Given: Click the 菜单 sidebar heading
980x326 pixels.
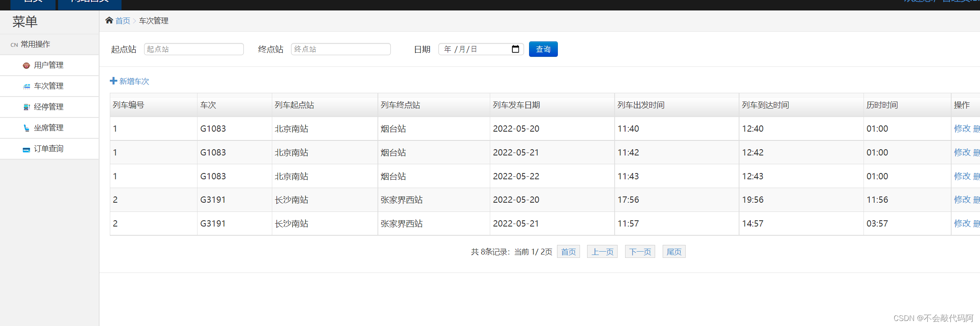Looking at the screenshot, I should click(25, 22).
